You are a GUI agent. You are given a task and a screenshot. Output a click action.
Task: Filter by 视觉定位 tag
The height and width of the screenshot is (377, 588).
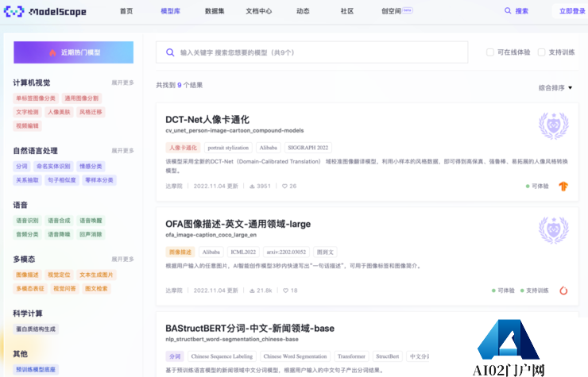60,275
